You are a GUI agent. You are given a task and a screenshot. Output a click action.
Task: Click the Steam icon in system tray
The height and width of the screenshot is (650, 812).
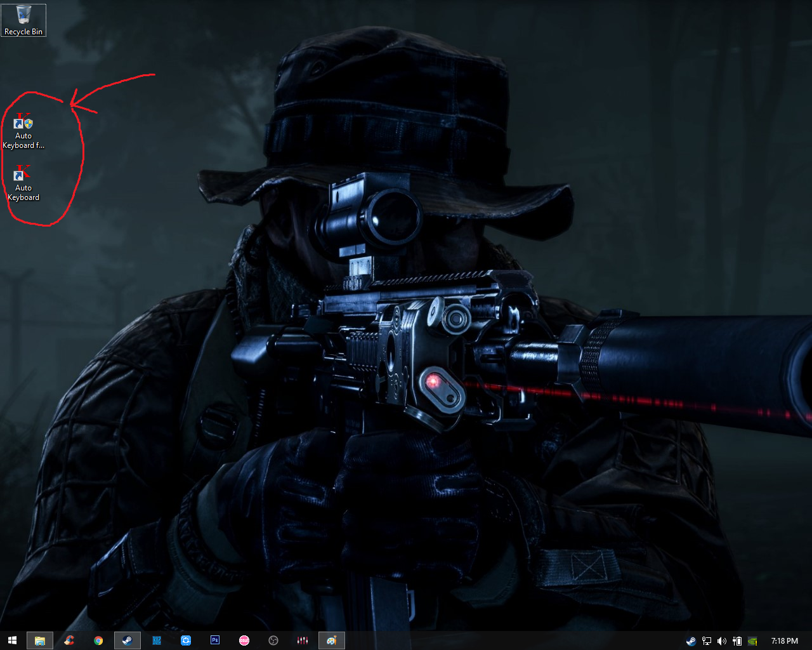[691, 641]
